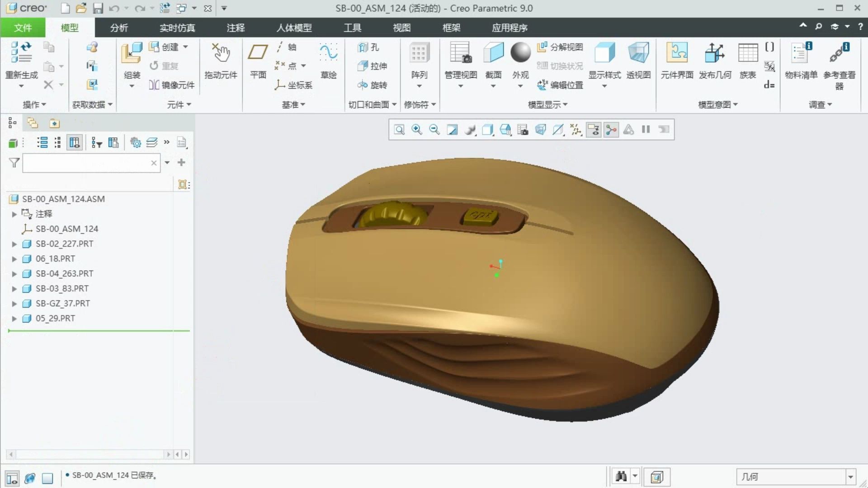
Task: Click the Section (截面) icon
Action: [x=493, y=54]
